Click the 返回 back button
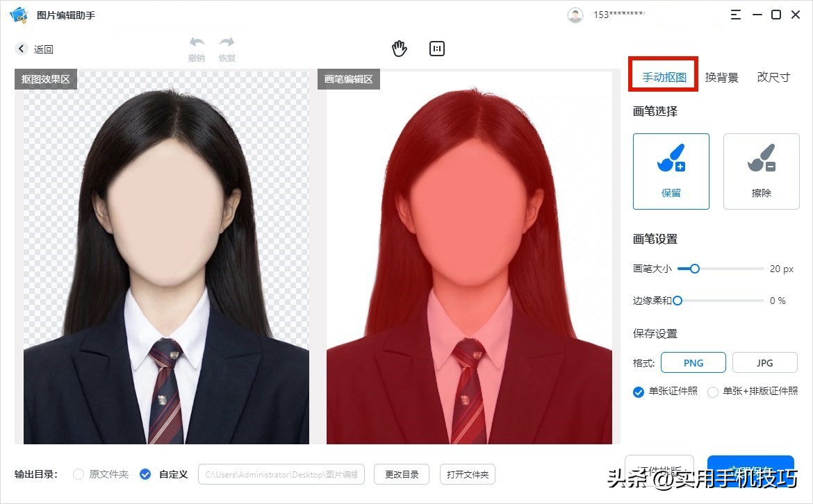 (x=34, y=49)
